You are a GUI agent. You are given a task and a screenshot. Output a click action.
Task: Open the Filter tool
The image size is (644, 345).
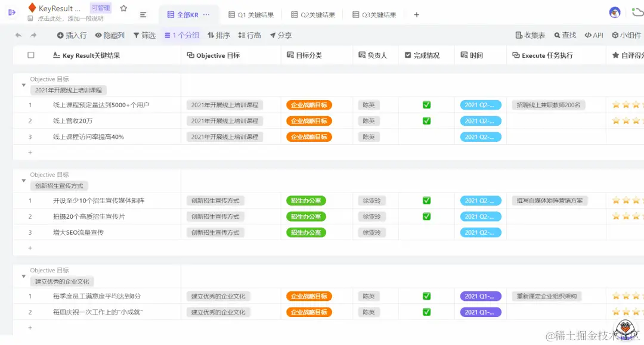(x=144, y=35)
